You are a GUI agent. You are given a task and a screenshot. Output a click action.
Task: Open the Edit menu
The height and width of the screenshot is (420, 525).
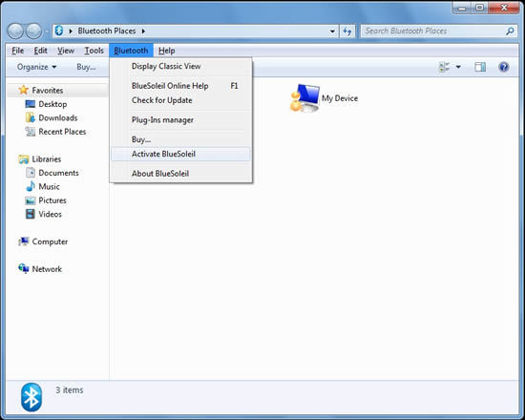40,51
